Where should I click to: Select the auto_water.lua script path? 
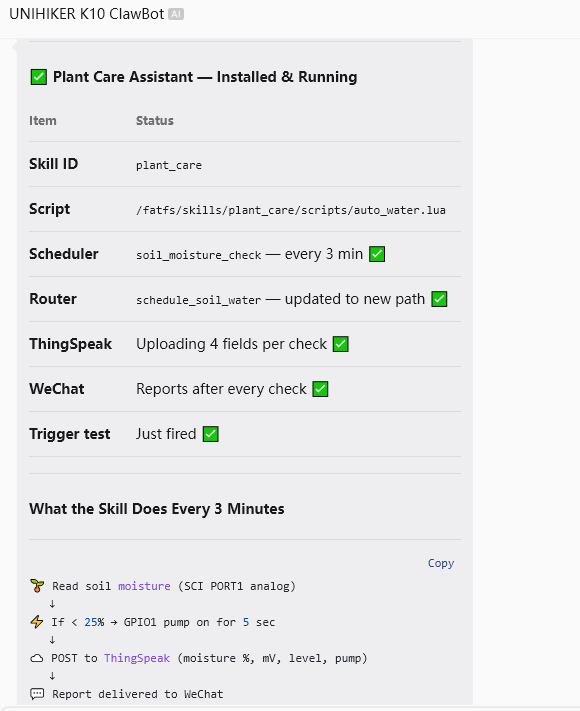click(291, 210)
